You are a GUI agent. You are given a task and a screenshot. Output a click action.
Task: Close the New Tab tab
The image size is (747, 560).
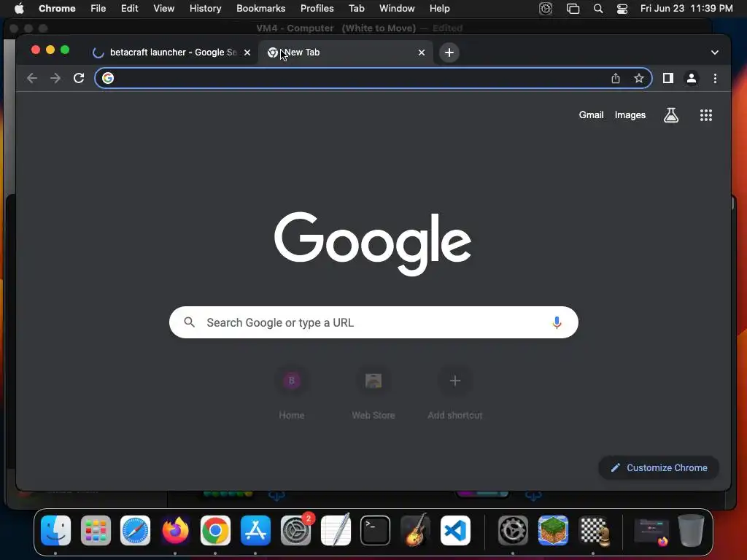tap(421, 52)
